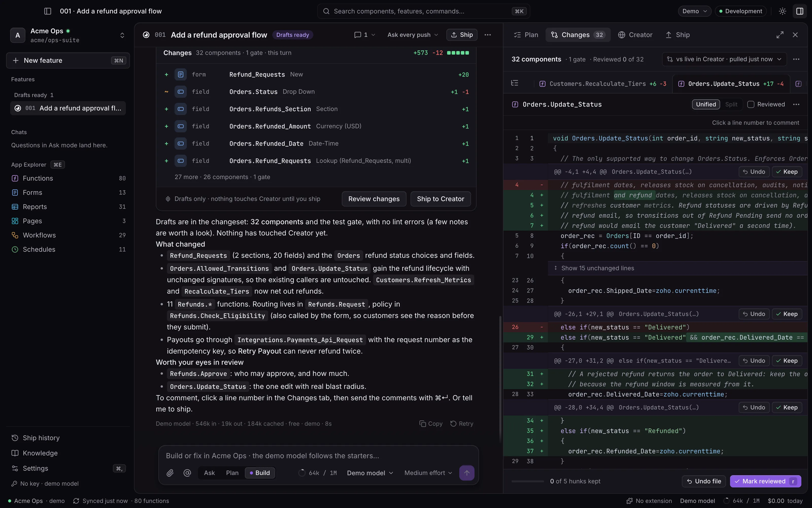This screenshot has height=508, width=812.
Task: Expand the Acme Ops workspace switcher
Action: pos(68,35)
